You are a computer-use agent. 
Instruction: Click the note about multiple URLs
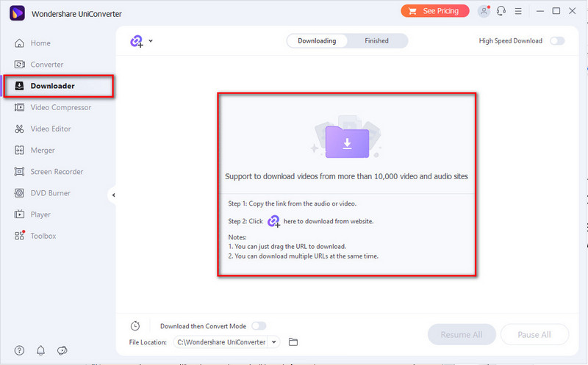click(304, 256)
